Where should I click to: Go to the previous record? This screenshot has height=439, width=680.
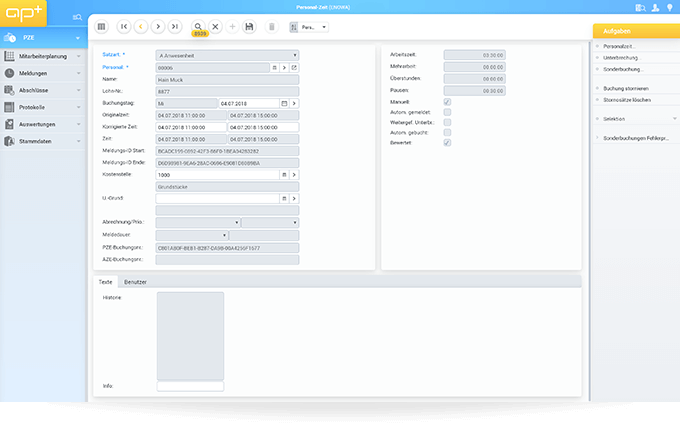coord(141,27)
